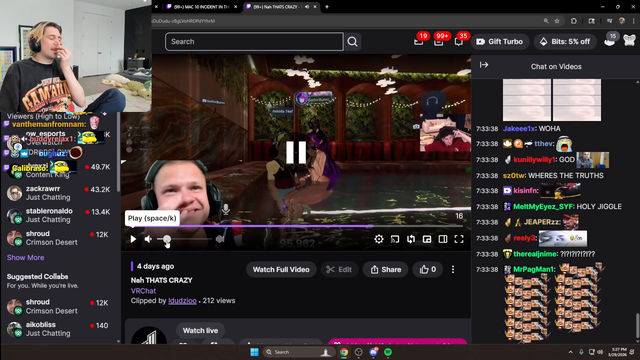Open stableronaldo channel in sidebar
Screen dimensions: 640x360
tap(59, 216)
